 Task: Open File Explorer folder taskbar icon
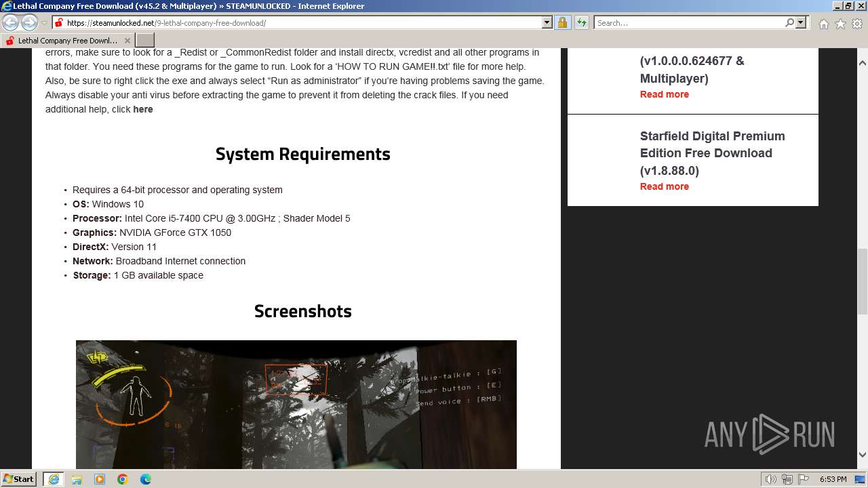pyautogui.click(x=77, y=479)
